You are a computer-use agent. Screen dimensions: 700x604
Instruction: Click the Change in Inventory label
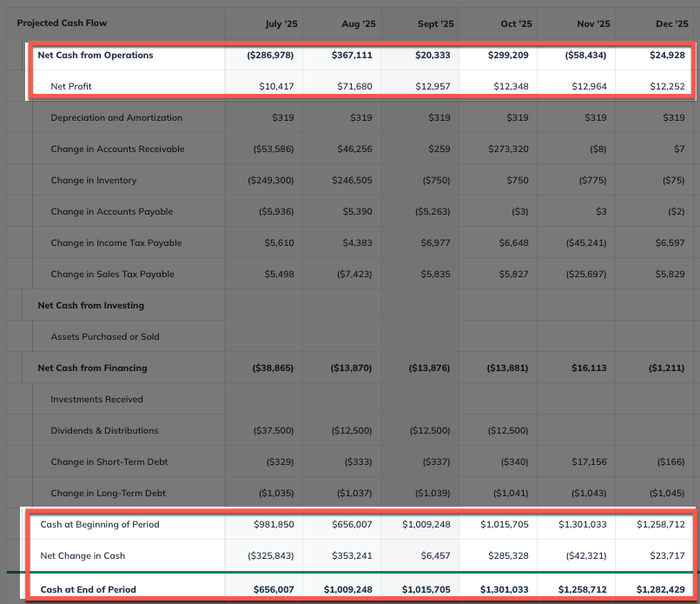pos(94,180)
